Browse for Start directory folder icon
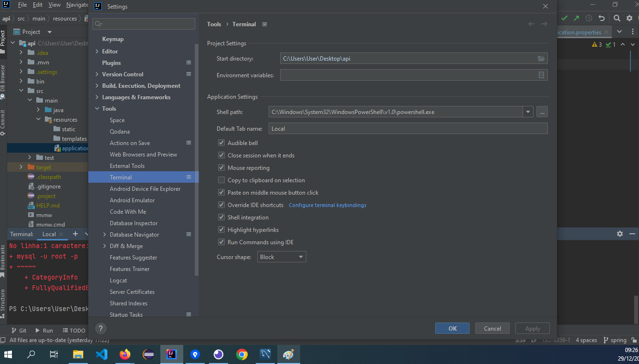 [x=541, y=59]
